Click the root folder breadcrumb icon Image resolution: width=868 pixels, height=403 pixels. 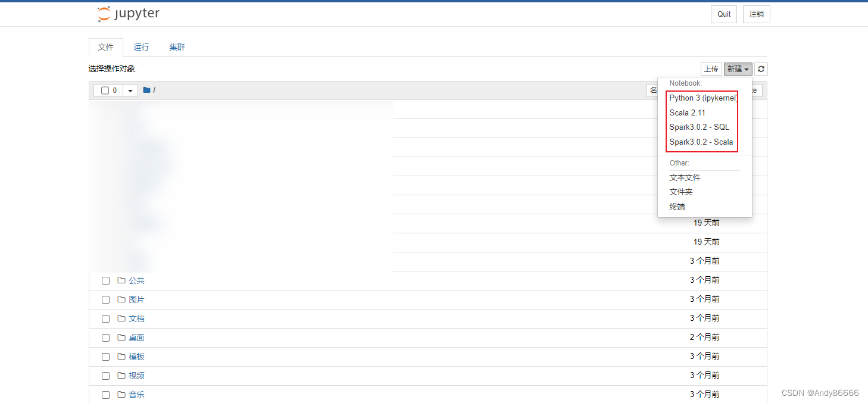146,90
